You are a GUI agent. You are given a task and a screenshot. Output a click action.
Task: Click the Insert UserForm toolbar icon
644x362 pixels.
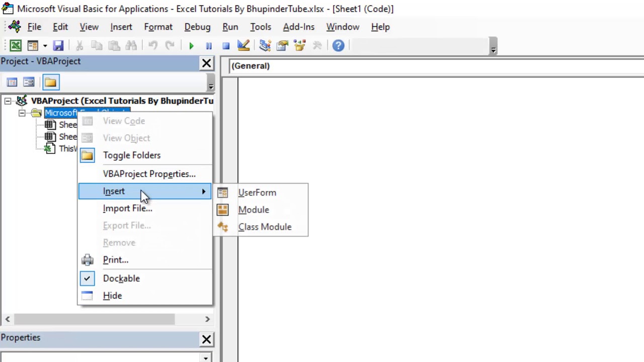33,46
